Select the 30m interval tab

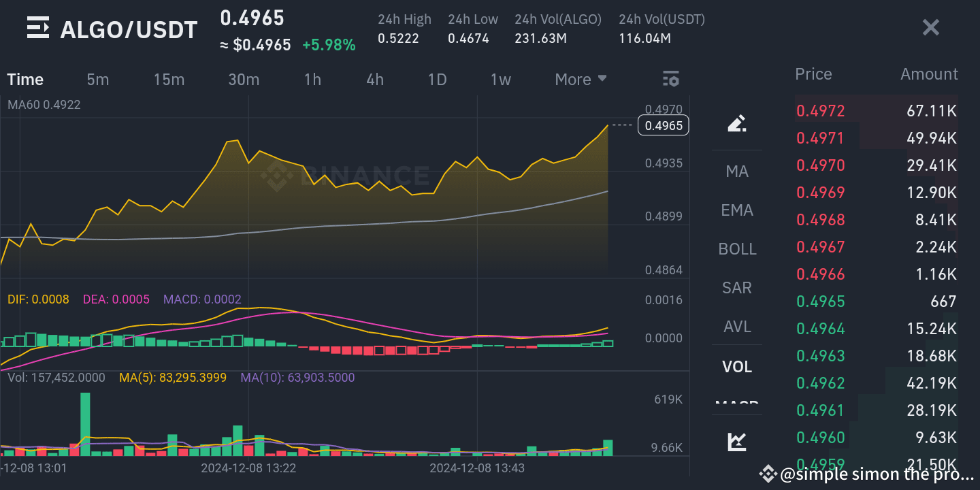[x=244, y=79]
